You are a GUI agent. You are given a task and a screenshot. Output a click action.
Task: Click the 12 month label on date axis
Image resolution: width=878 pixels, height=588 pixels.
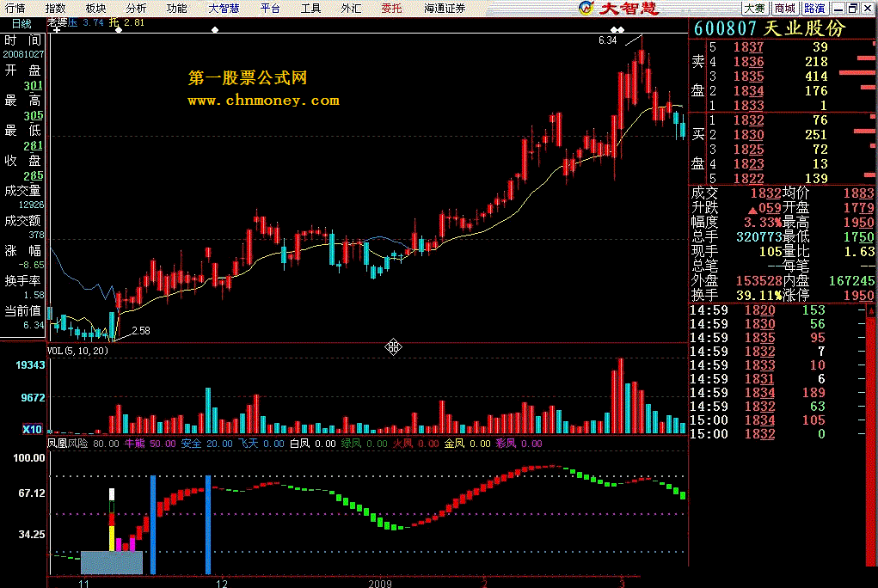(222, 584)
